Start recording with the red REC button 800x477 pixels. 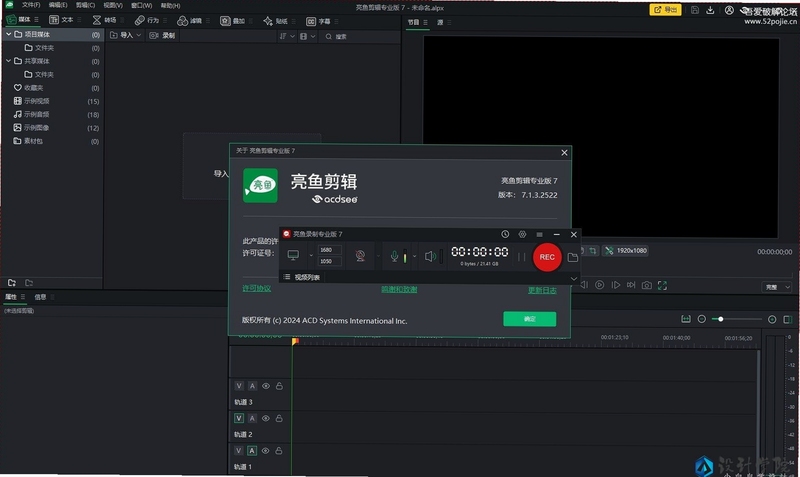pos(547,257)
